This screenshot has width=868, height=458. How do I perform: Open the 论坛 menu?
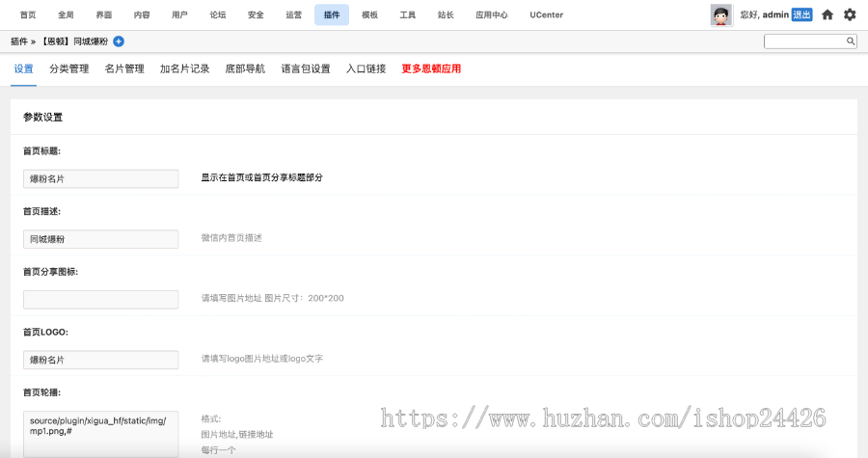(x=218, y=14)
